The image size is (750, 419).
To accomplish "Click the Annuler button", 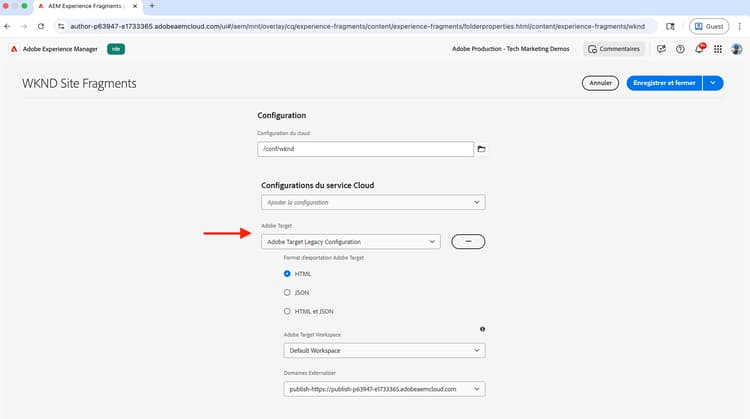I will pyautogui.click(x=600, y=83).
